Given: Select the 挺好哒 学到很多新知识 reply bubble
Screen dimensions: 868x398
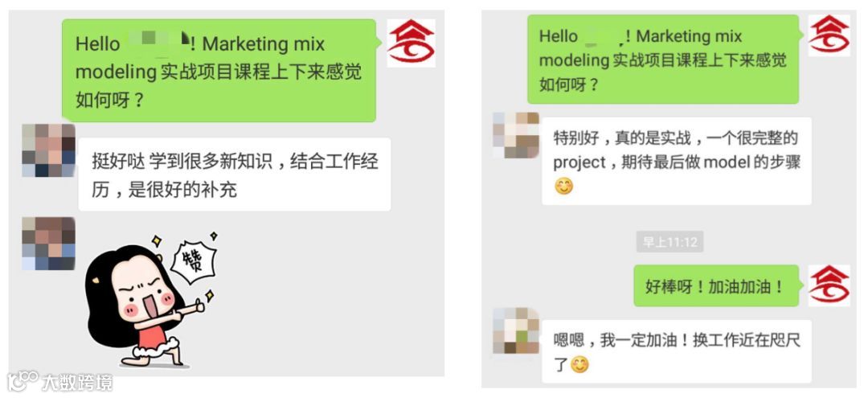Looking at the screenshot, I should [x=235, y=174].
